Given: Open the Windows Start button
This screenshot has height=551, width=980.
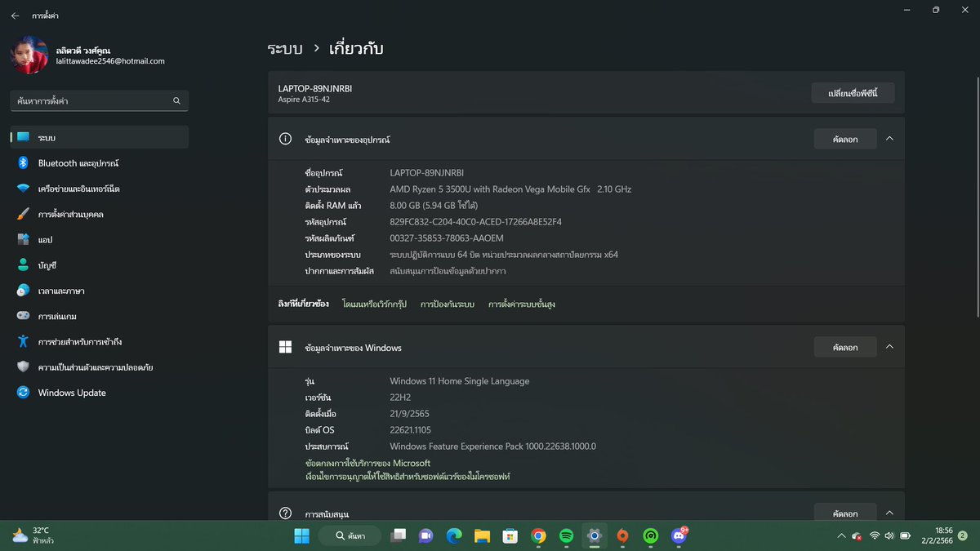Looking at the screenshot, I should (x=301, y=535).
